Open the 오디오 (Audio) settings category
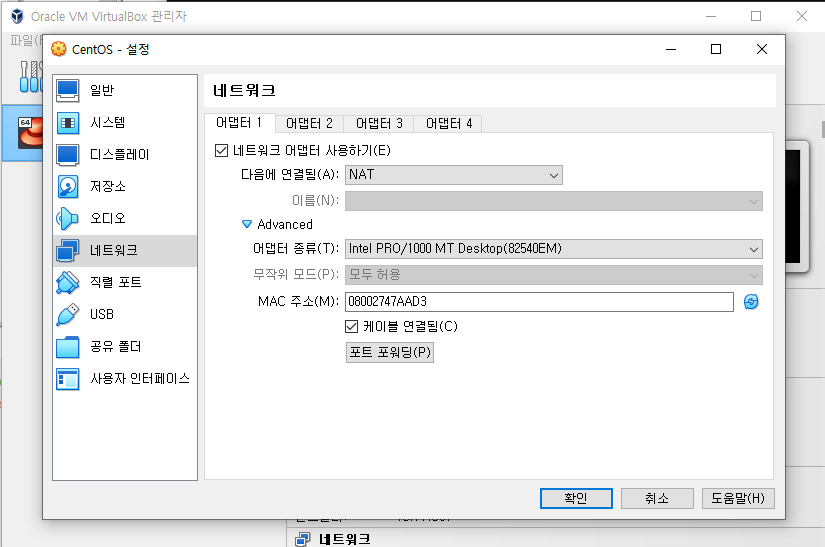The image size is (825, 547). (125, 218)
